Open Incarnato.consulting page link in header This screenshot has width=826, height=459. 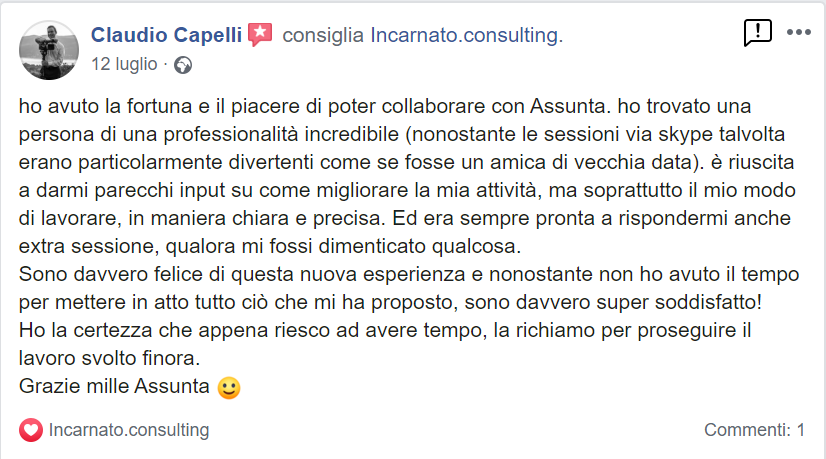[466, 36]
